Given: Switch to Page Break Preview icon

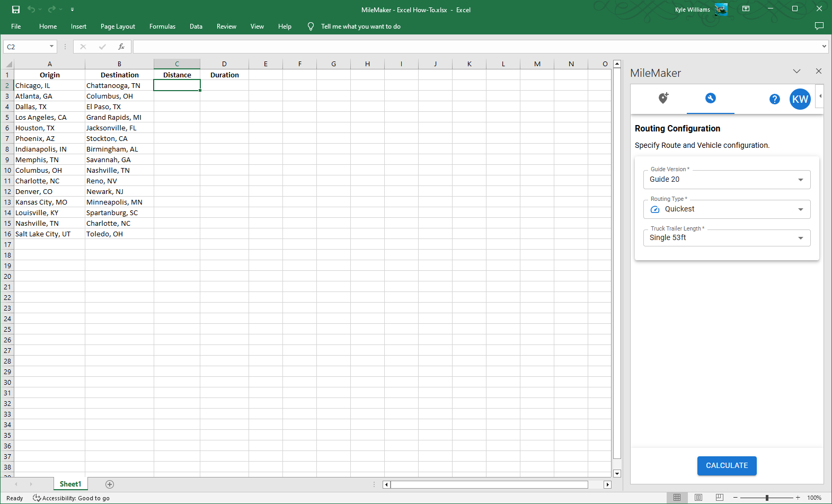Looking at the screenshot, I should pos(719,498).
